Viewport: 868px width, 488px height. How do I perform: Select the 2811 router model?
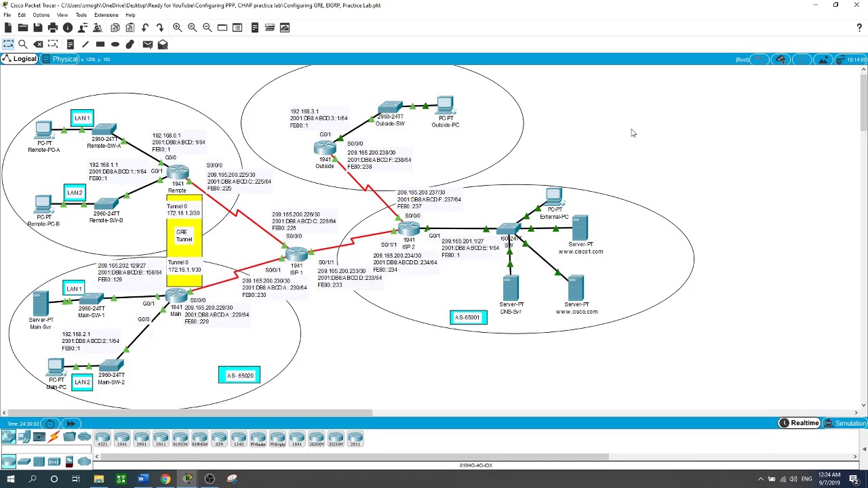pyautogui.click(x=355, y=439)
